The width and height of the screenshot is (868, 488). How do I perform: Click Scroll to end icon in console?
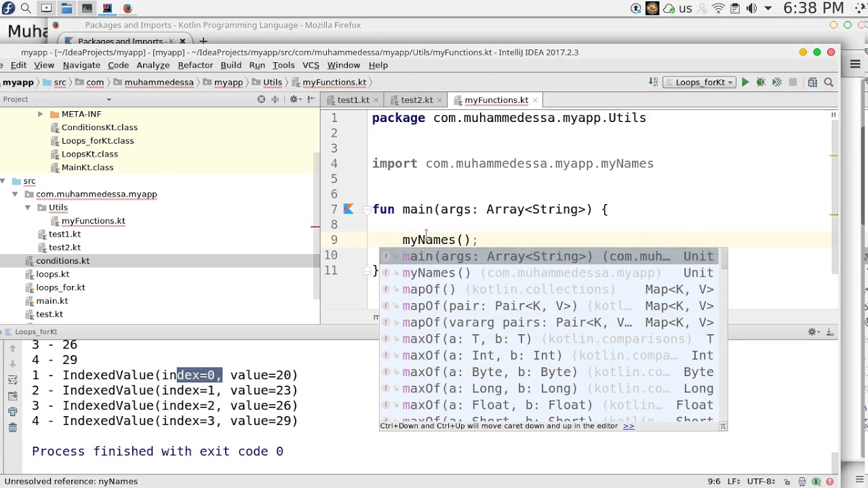(x=12, y=396)
